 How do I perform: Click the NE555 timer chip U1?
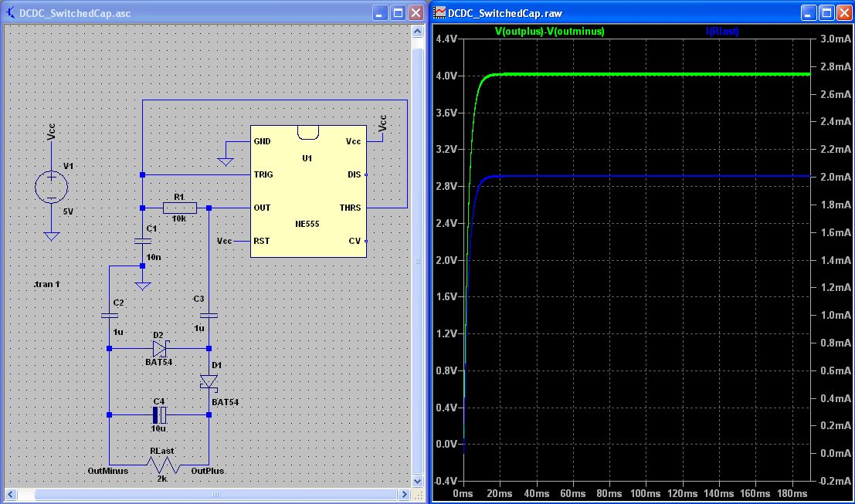pos(307,190)
